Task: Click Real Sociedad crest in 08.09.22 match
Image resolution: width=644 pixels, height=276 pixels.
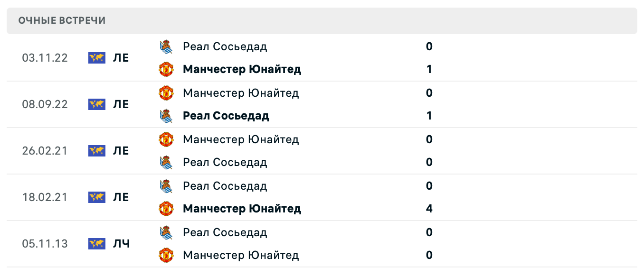Action: (166, 116)
